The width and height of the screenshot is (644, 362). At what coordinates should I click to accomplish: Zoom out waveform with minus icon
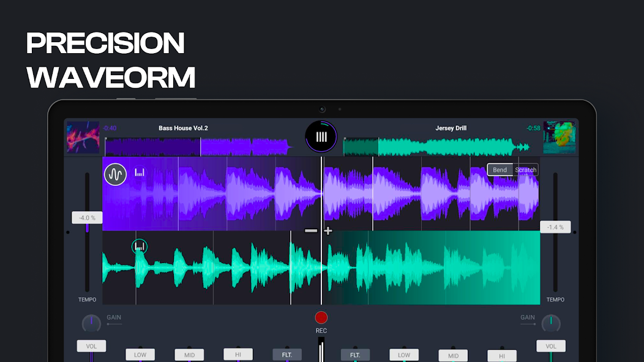coord(311,231)
